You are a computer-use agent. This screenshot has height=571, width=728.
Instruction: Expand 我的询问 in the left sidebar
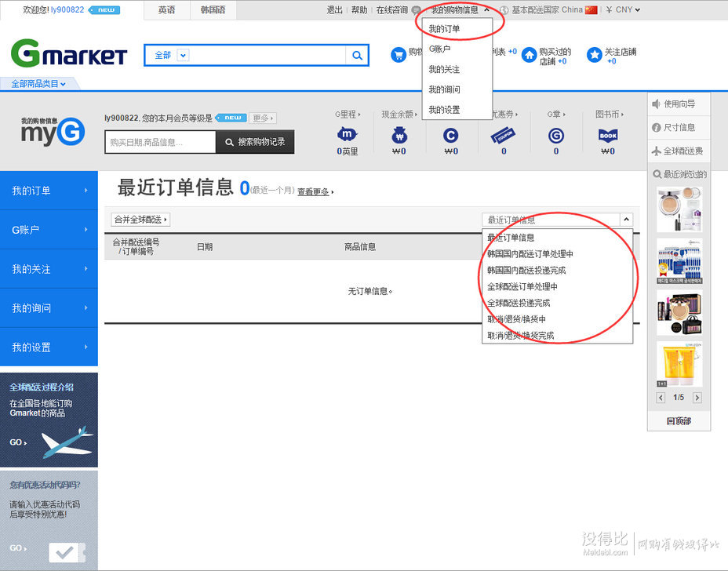coord(49,308)
